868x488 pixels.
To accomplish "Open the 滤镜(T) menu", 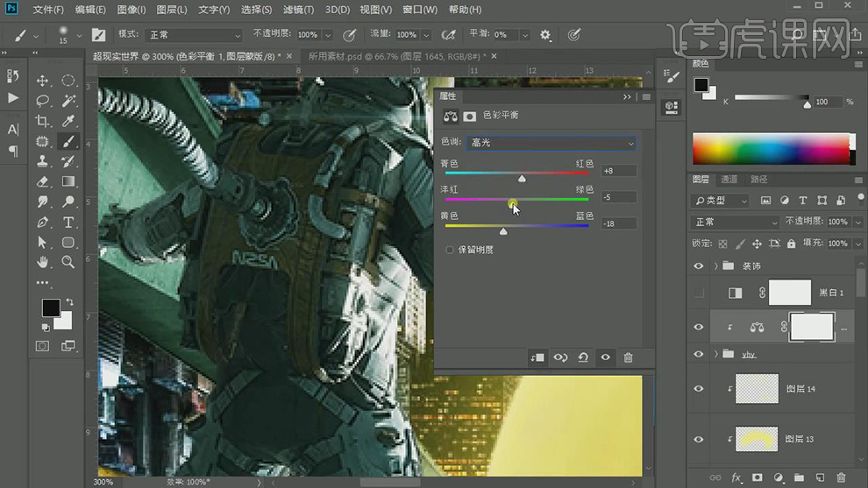I will 299,10.
